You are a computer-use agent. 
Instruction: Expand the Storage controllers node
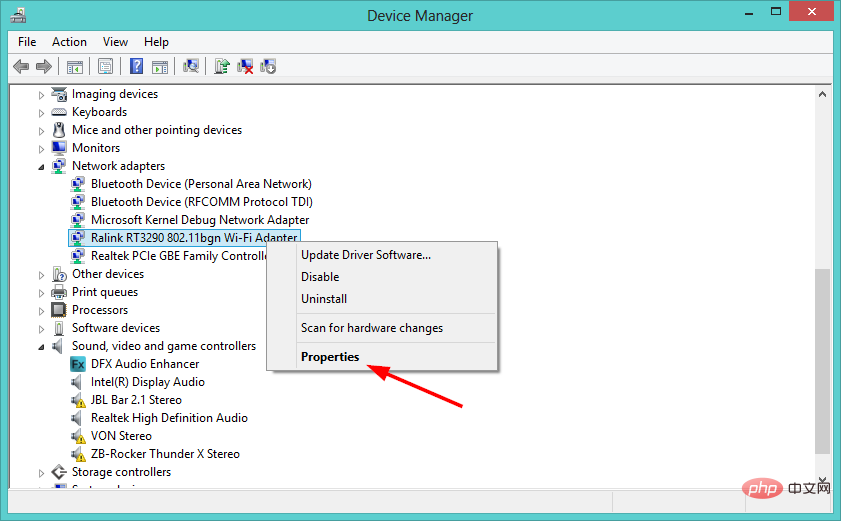[41, 473]
